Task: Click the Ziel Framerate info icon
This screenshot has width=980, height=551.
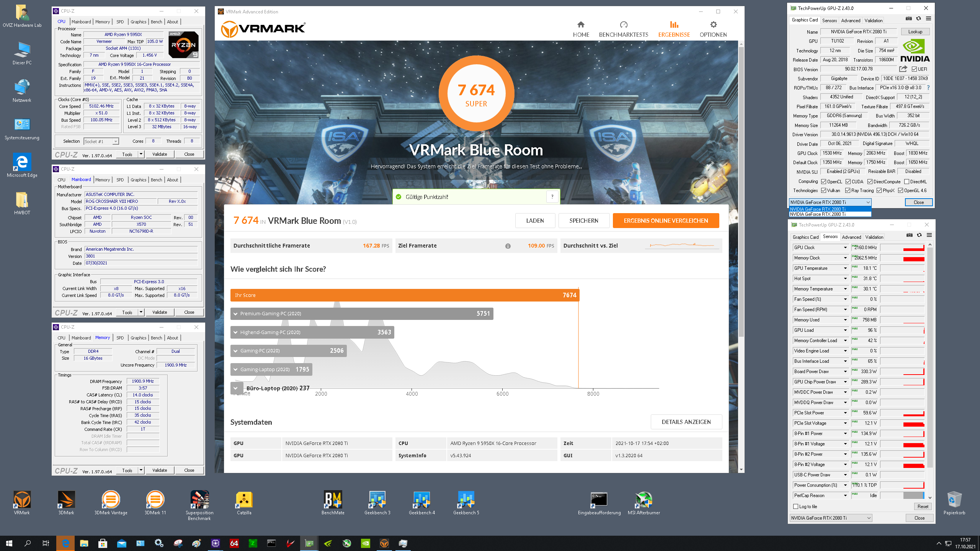Action: [508, 246]
